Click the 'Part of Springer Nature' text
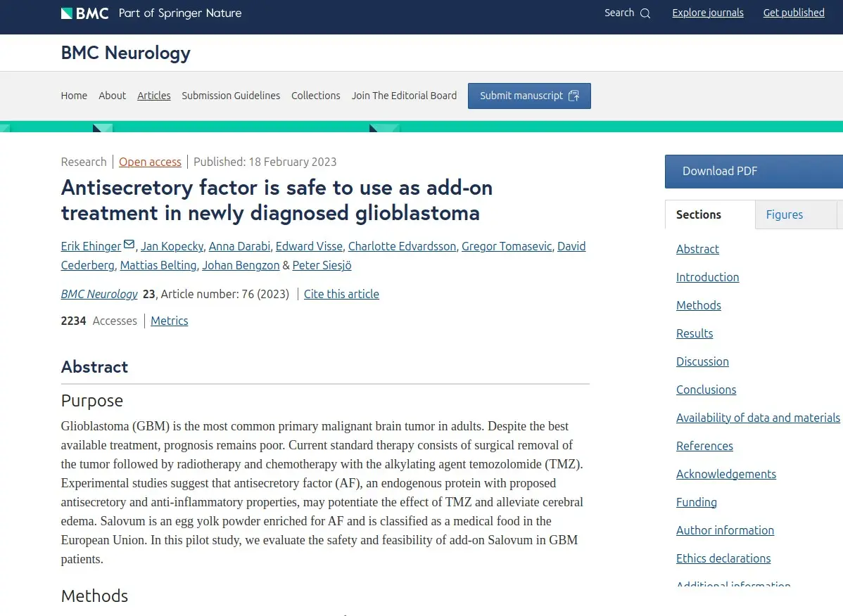The height and width of the screenshot is (616, 843). click(x=180, y=13)
